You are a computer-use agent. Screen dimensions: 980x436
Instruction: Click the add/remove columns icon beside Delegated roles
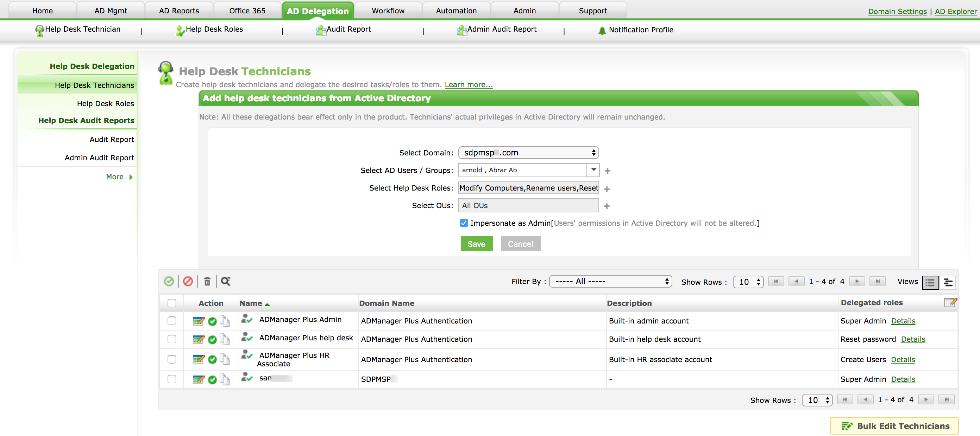click(x=950, y=303)
